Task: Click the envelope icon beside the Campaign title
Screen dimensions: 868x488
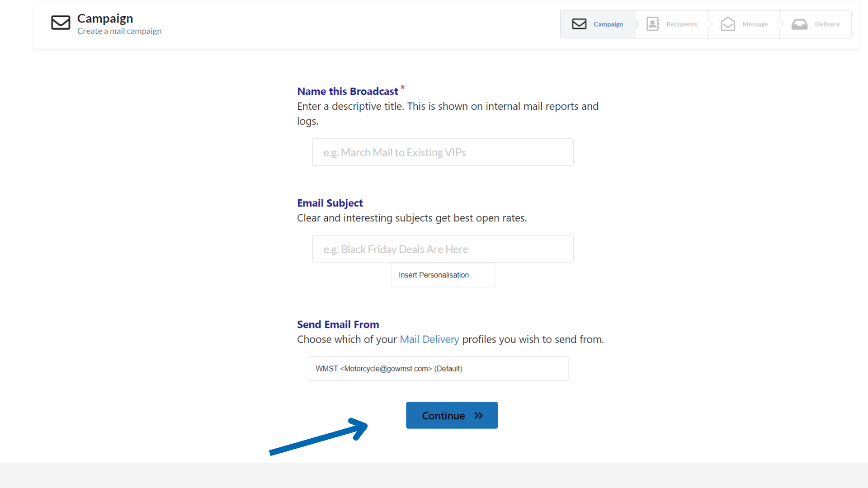Action: [x=61, y=23]
